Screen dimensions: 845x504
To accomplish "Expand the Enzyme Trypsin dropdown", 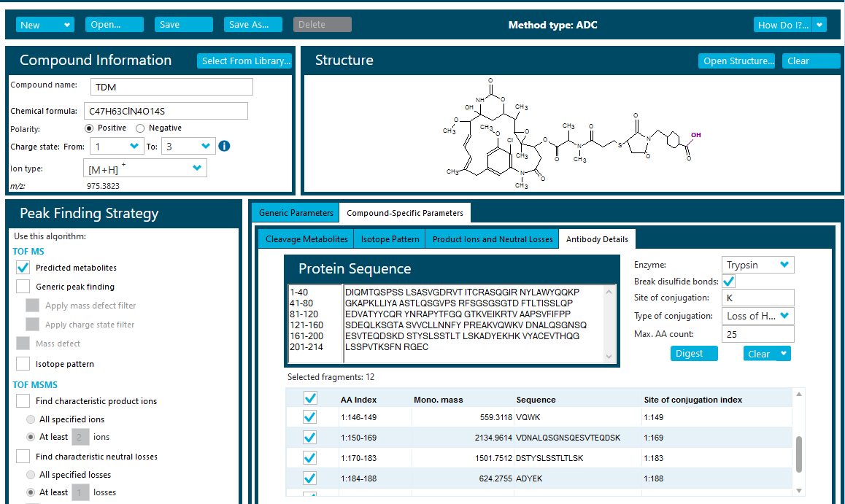I will (784, 265).
